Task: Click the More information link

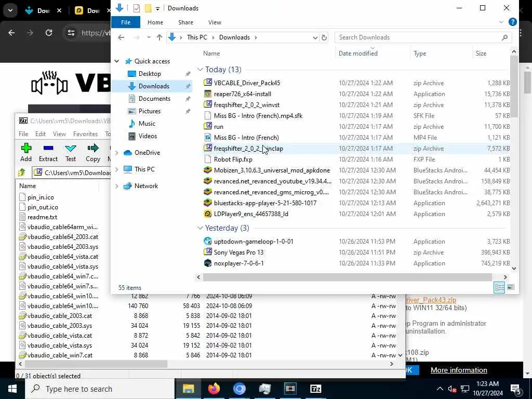Action: [x=459, y=370]
